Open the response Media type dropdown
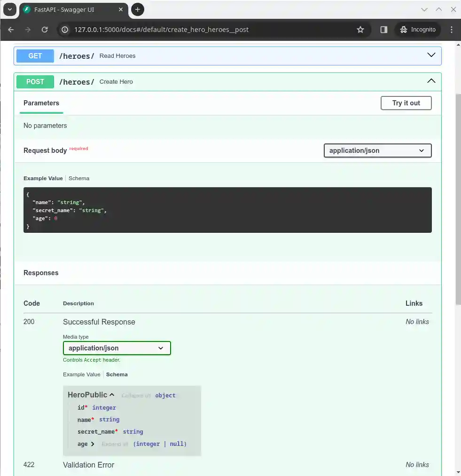This screenshot has height=476, width=461. (117, 348)
